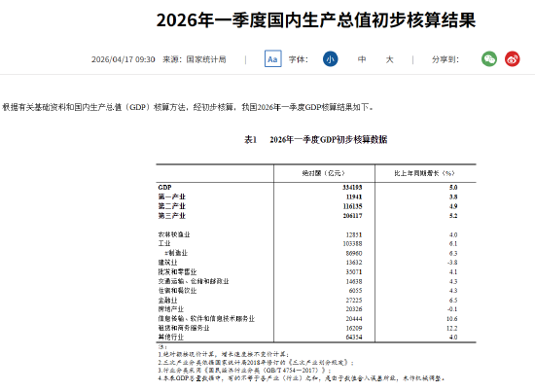Click growth value 5.2 for 第三产业

(x=453, y=216)
